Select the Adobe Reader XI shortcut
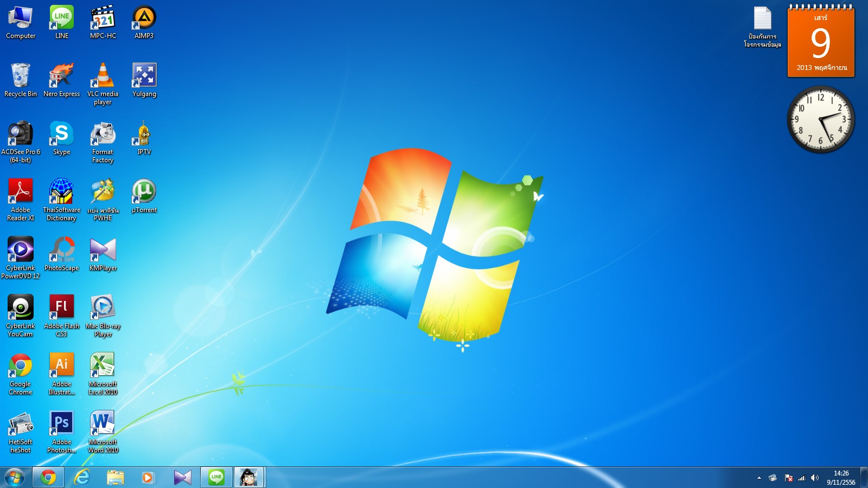Image resolution: width=868 pixels, height=488 pixels. pyautogui.click(x=21, y=200)
